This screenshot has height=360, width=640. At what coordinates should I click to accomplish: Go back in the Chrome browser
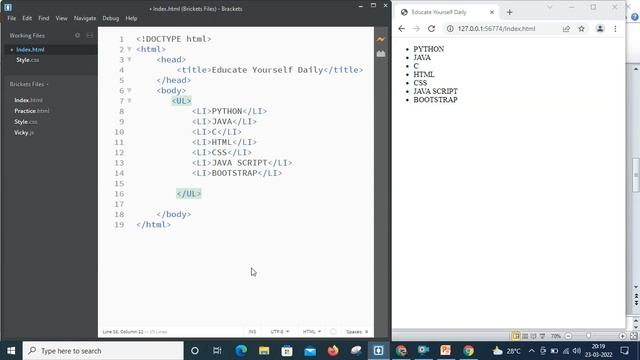point(401,29)
